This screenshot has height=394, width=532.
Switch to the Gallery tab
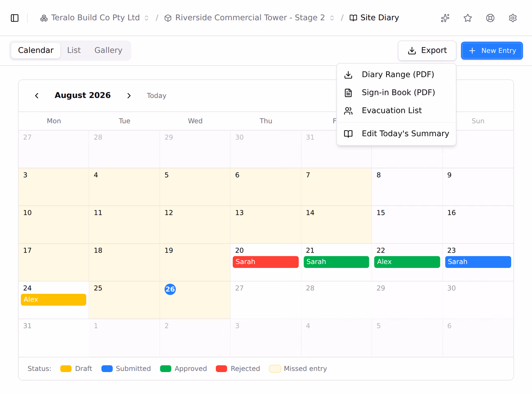[x=108, y=50]
